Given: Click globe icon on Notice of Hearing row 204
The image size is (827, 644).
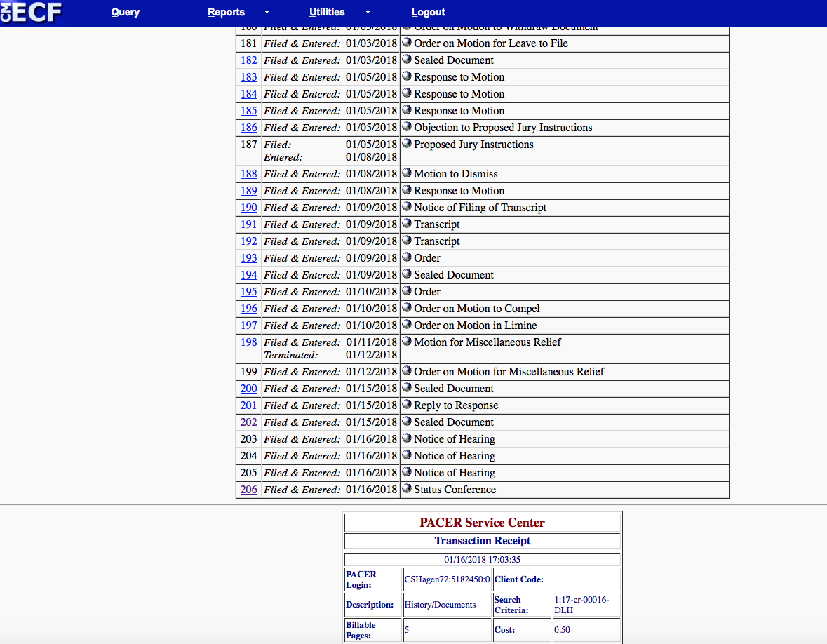Looking at the screenshot, I should click(x=407, y=455).
